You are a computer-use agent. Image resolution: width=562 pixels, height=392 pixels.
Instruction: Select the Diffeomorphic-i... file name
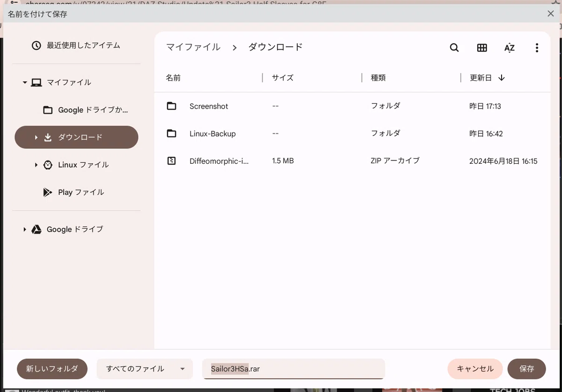(219, 161)
